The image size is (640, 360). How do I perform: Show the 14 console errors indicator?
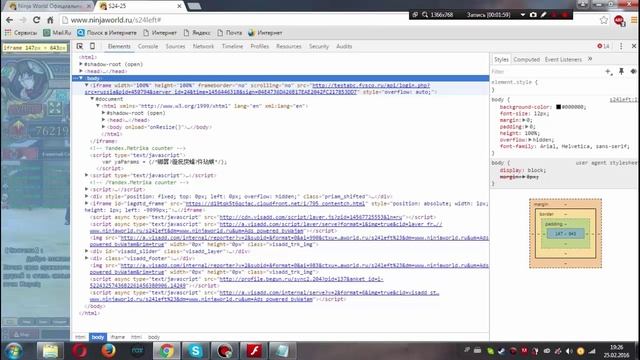(603, 46)
